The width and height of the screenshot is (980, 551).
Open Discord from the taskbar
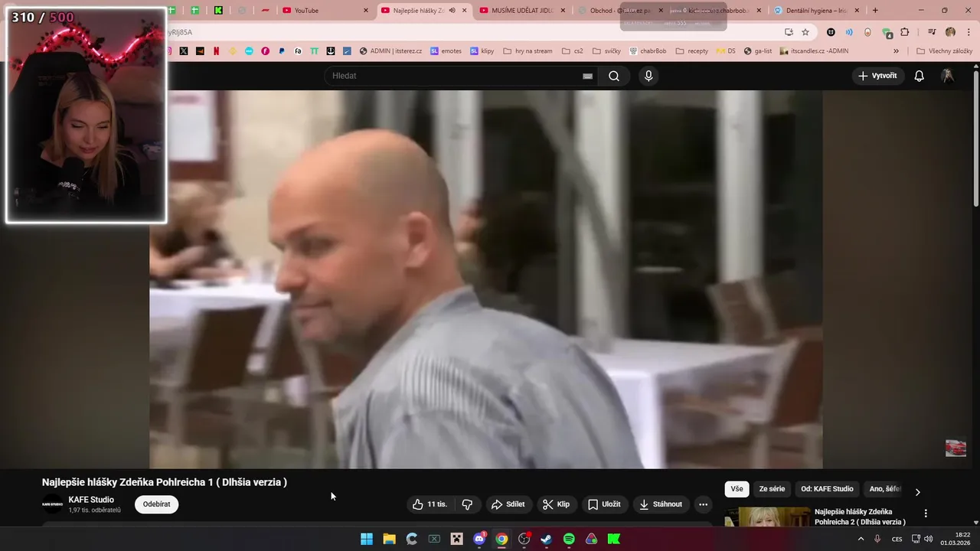tap(479, 539)
